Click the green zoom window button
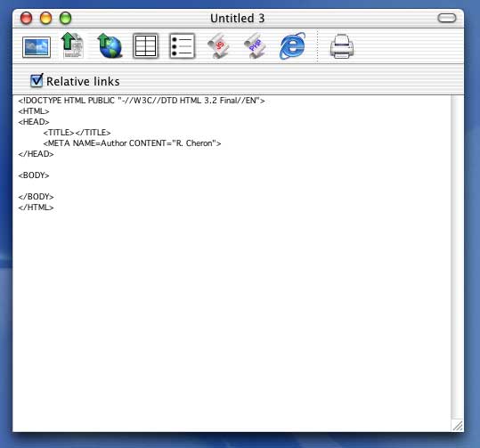This screenshot has height=448, width=480. (65, 18)
